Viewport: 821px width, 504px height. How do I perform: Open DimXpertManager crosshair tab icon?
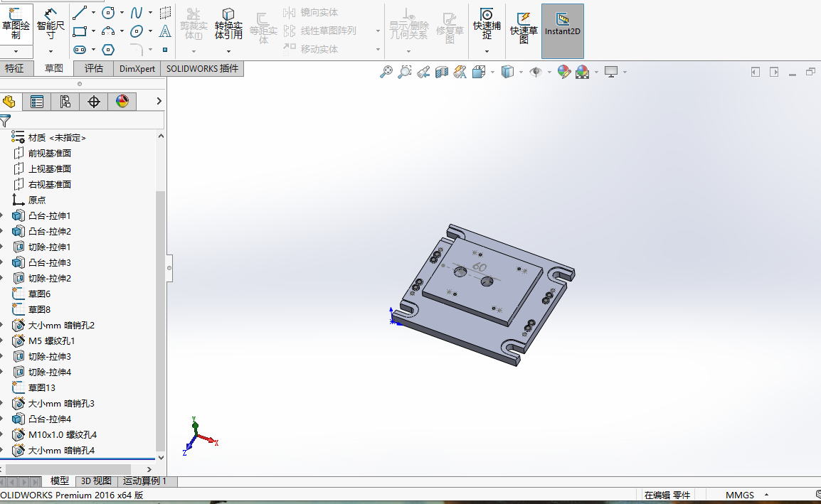(94, 102)
